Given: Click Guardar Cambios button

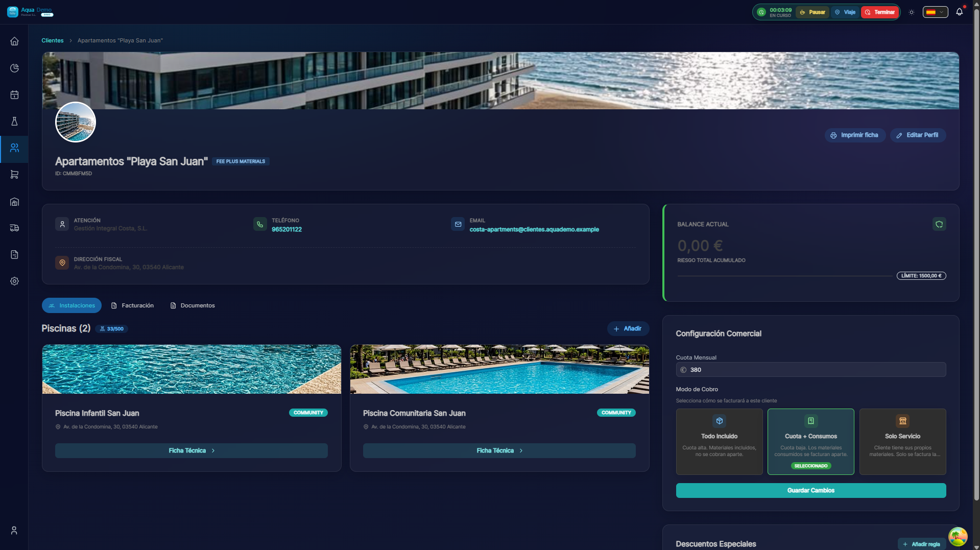Looking at the screenshot, I should click(x=810, y=490).
